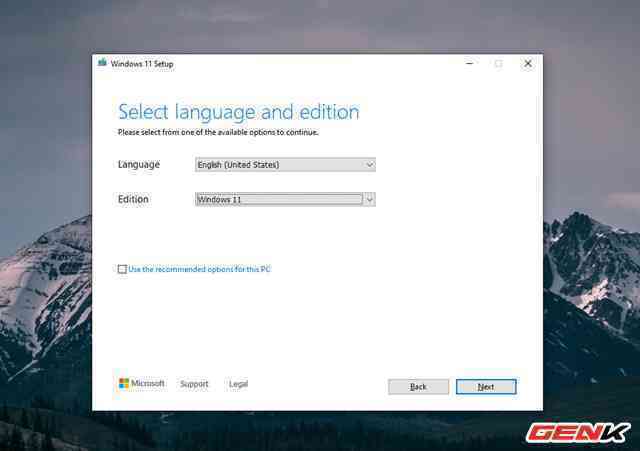Go Back to the previous step
Screen dimensions: 640x451
[x=418, y=387]
